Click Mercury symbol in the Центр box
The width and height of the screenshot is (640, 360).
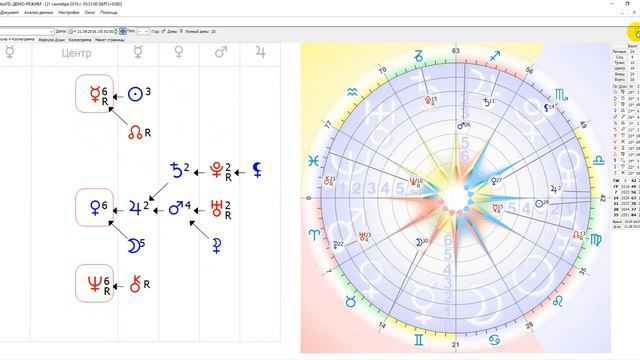coord(95,93)
